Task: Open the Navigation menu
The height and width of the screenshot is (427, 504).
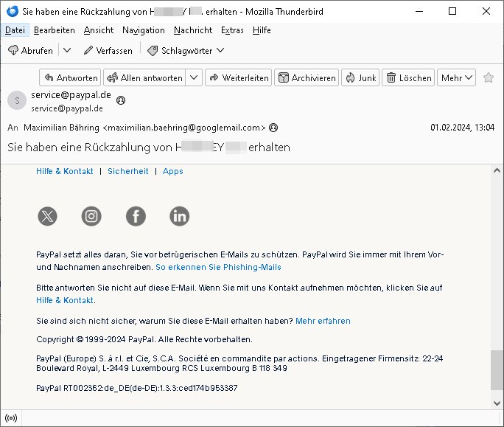Action: point(144,30)
